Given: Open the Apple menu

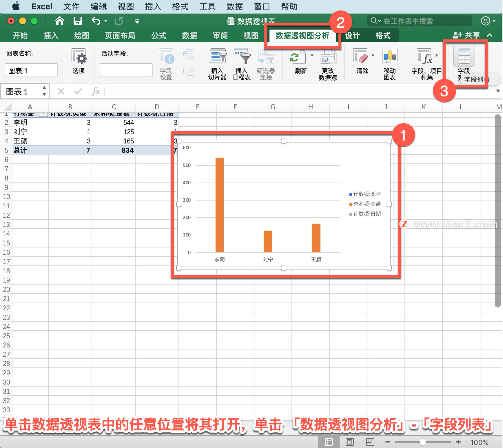Looking at the screenshot, I should click(16, 6).
